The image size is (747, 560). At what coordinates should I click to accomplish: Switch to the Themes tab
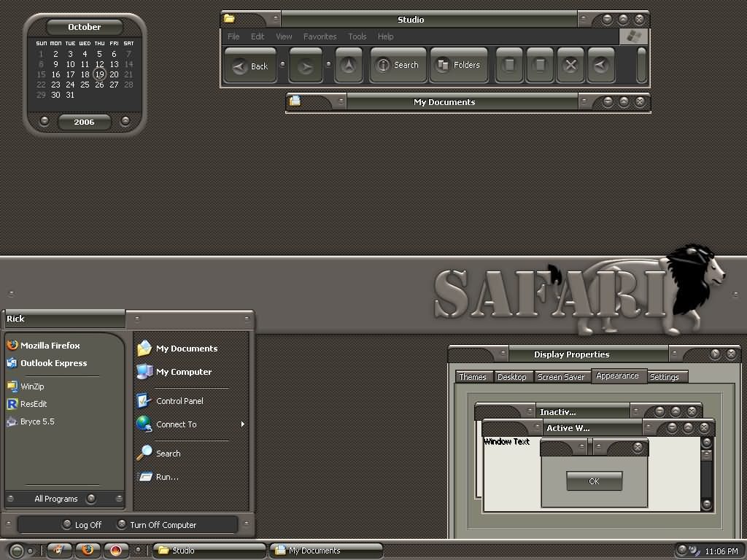tap(473, 377)
